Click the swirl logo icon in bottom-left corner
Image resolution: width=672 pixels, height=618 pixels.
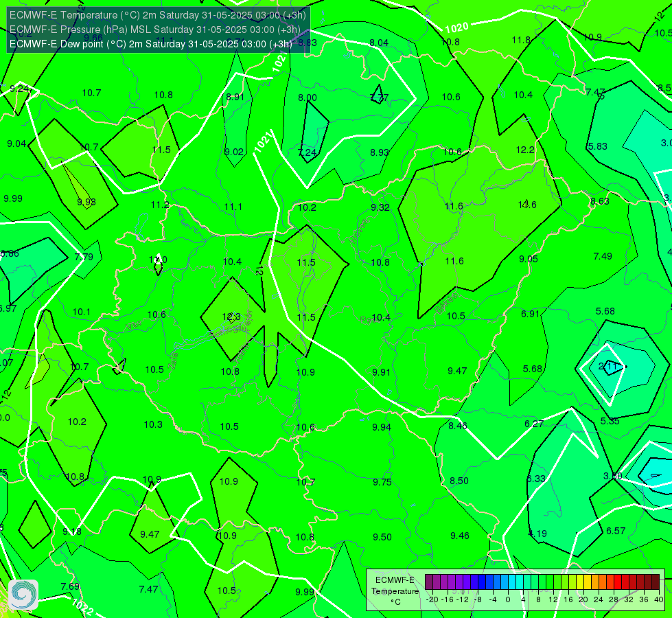click(23, 595)
